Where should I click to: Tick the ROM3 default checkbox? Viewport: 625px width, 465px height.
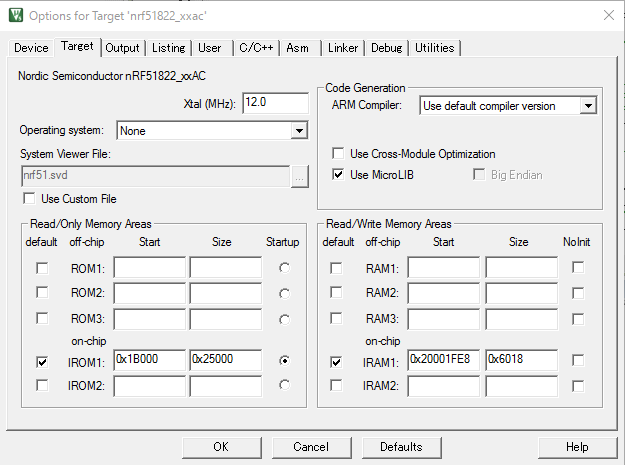point(42,318)
